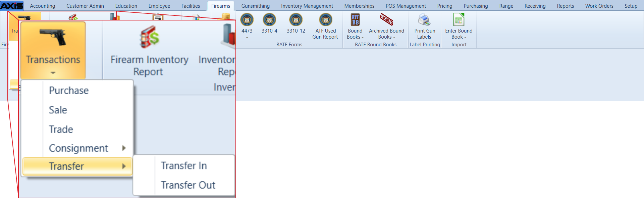Image resolution: width=644 pixels, height=201 pixels.
Task: Open the Firearm Inventory Report icon
Action: click(149, 37)
